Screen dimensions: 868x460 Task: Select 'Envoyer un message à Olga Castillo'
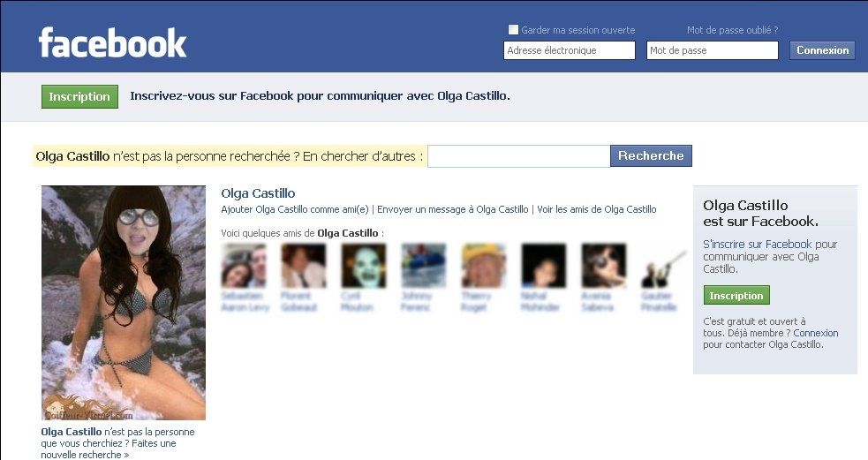(452, 209)
